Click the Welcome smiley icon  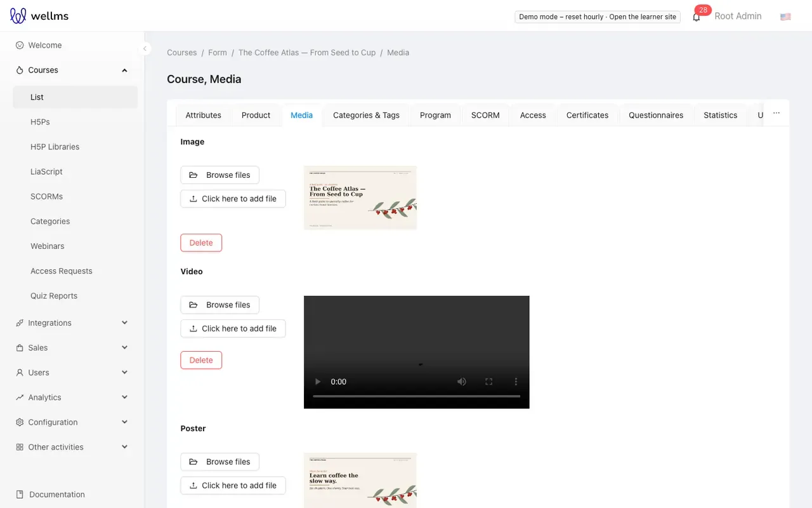pyautogui.click(x=20, y=45)
